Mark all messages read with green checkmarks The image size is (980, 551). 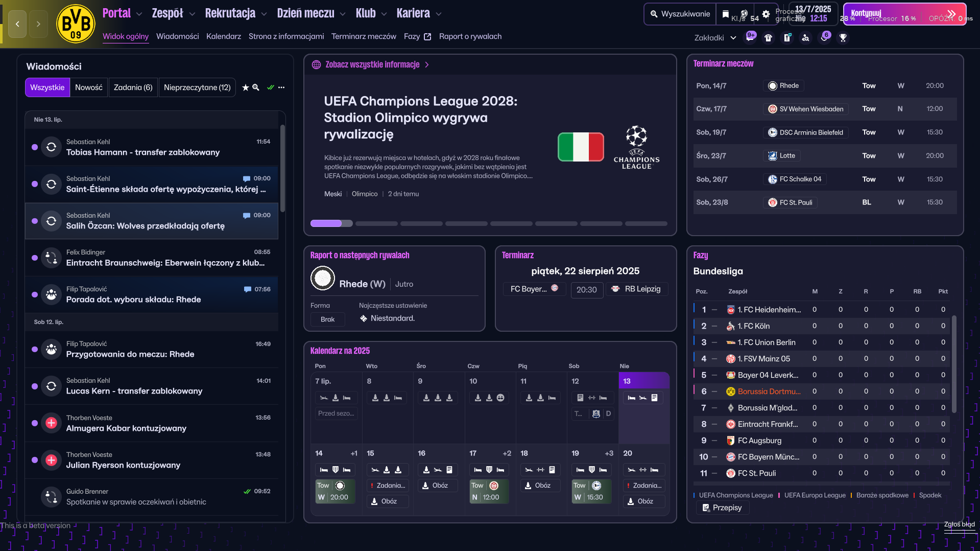tap(271, 87)
